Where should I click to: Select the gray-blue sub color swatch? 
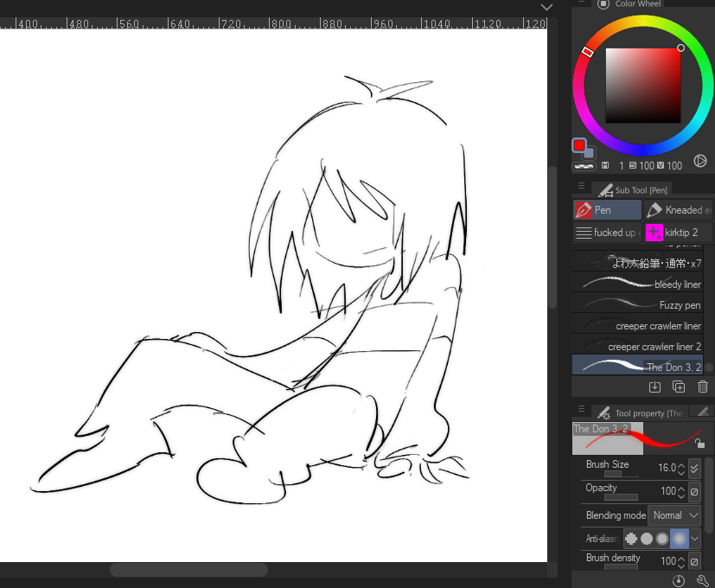point(590,154)
